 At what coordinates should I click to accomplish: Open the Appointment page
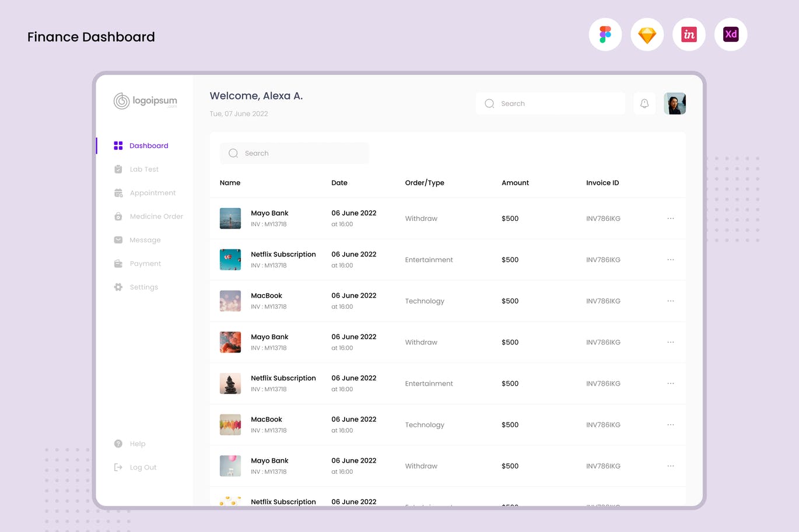point(153,193)
